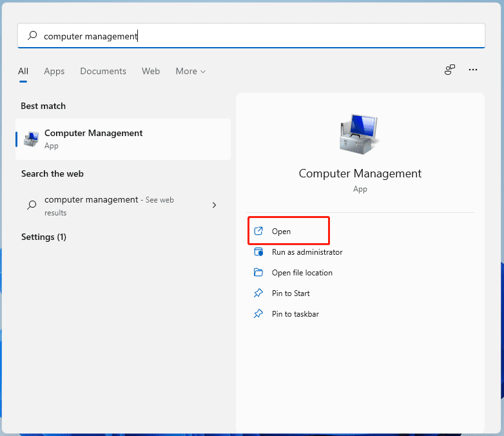Expand the More filter dropdown

[190, 71]
